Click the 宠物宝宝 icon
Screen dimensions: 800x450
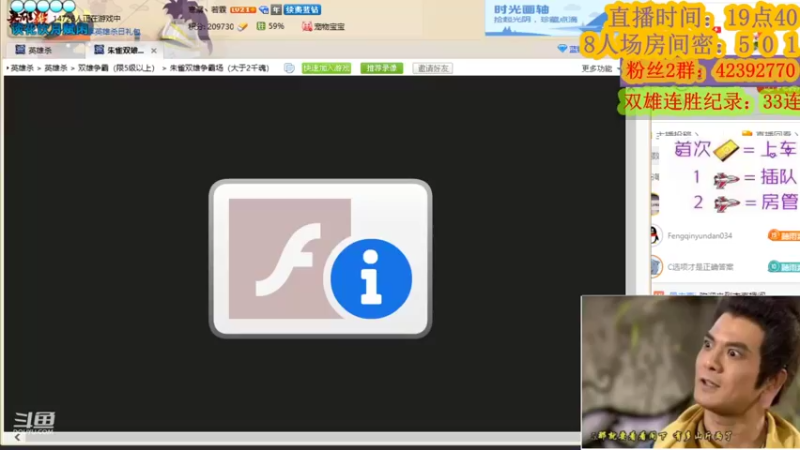(x=307, y=26)
